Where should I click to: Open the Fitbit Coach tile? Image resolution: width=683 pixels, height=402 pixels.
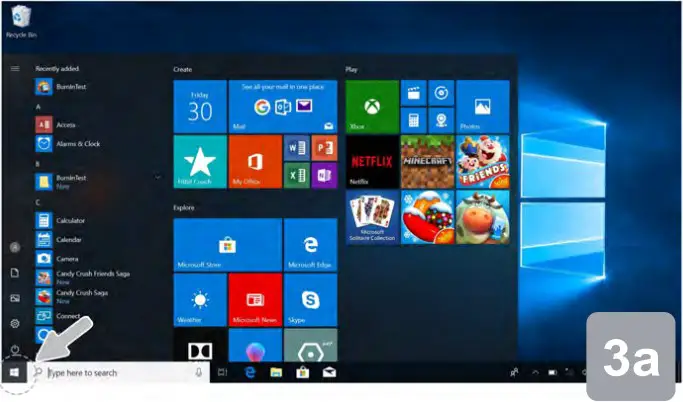point(200,162)
